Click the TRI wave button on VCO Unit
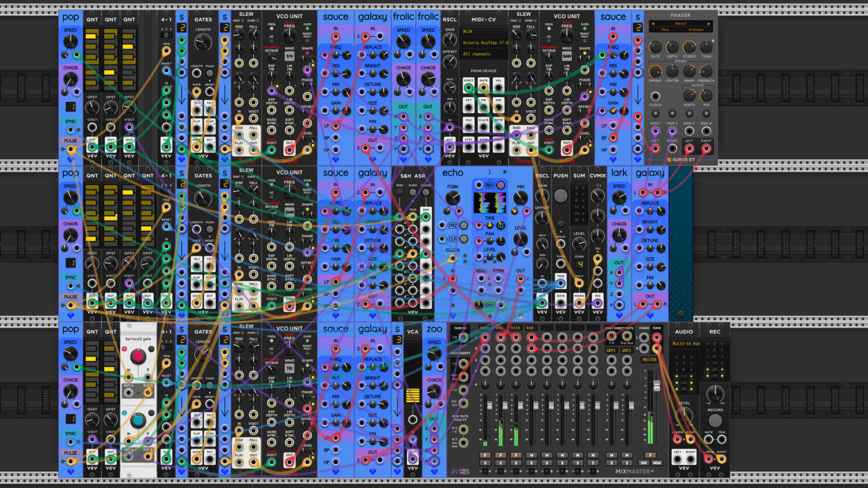This screenshot has height=488, width=868. pos(289,368)
